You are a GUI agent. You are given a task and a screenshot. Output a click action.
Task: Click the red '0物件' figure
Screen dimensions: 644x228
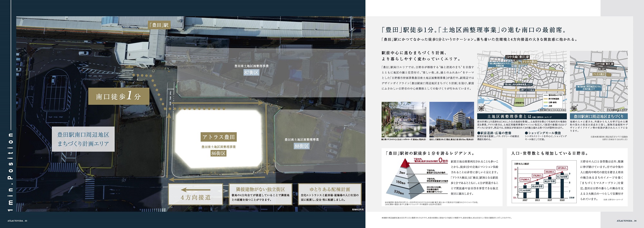[x=443, y=160]
